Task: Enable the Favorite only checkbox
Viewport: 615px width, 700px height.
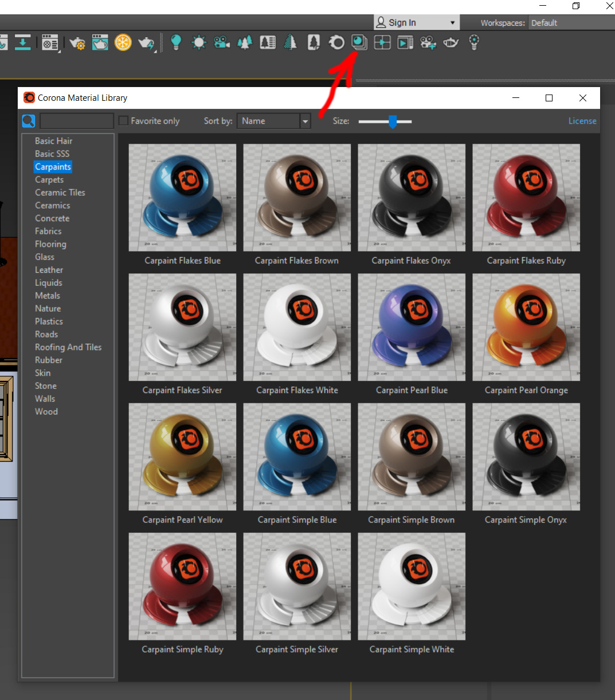Action: [123, 121]
